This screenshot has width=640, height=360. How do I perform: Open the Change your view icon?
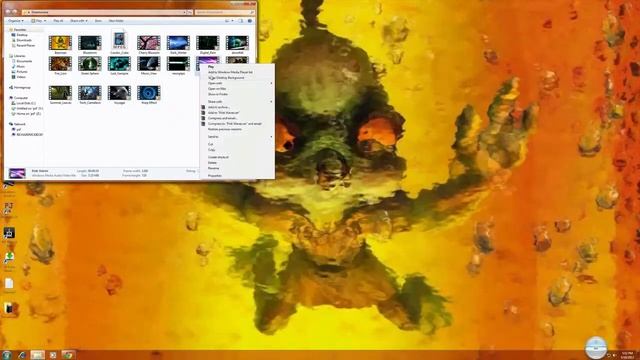tap(228, 21)
